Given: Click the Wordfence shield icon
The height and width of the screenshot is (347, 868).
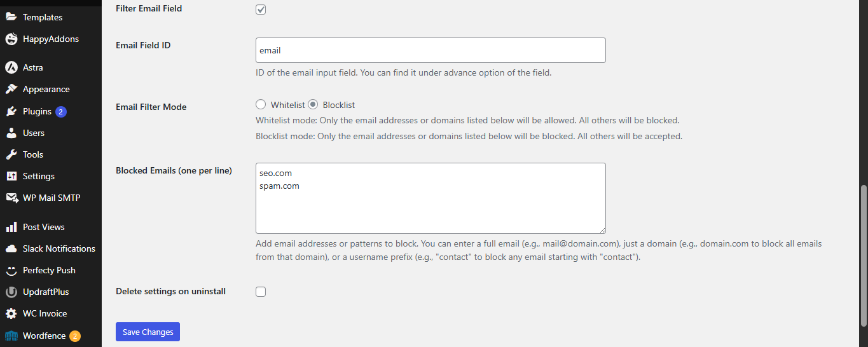Looking at the screenshot, I should pos(11,336).
